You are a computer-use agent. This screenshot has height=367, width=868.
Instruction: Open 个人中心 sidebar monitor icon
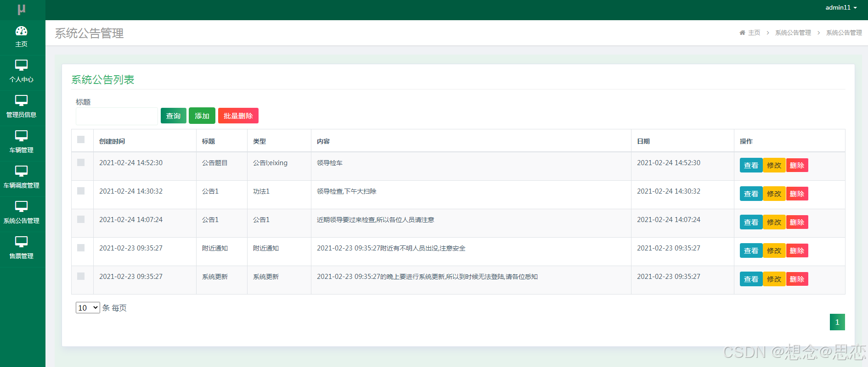click(22, 65)
